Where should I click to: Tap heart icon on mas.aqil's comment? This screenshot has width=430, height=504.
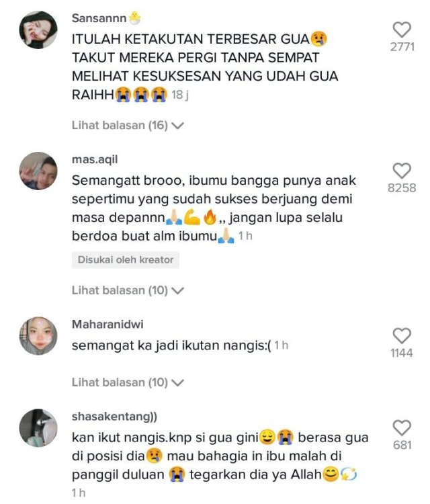click(x=402, y=171)
